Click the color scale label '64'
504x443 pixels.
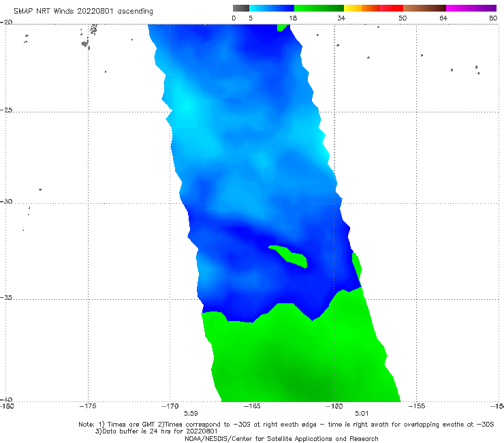click(443, 18)
